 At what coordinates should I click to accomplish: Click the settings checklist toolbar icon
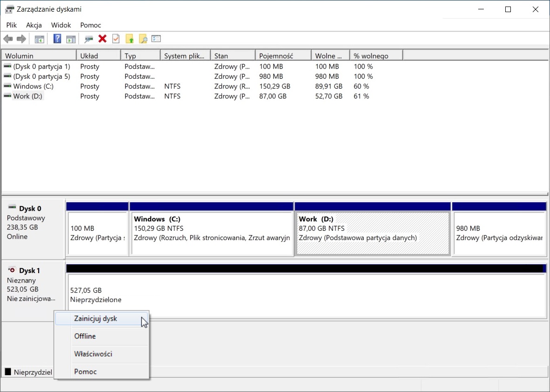(x=156, y=39)
